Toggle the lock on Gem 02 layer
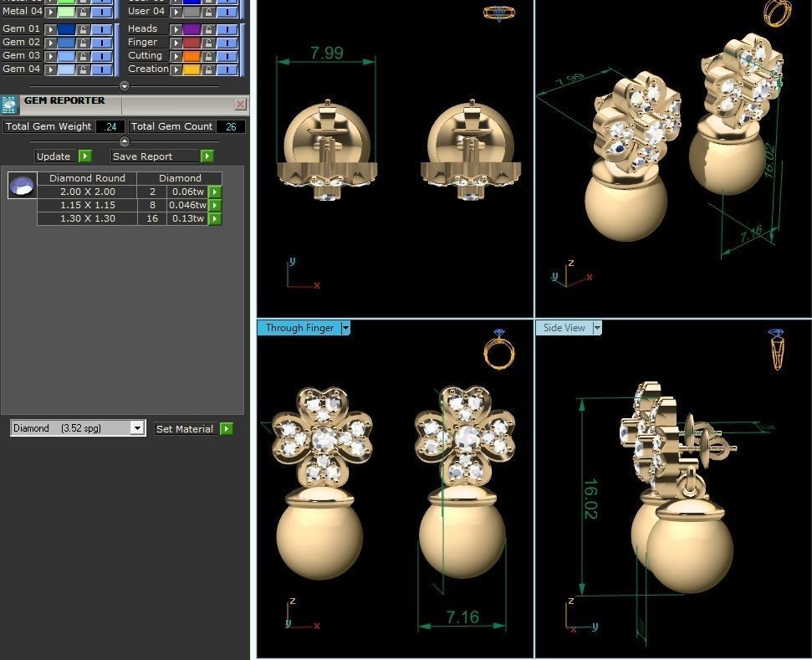Screen dimensions: 812x660 83,43
